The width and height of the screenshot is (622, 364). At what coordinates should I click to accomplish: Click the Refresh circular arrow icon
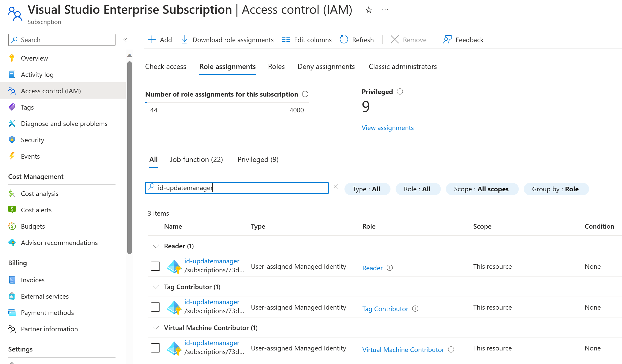click(344, 40)
